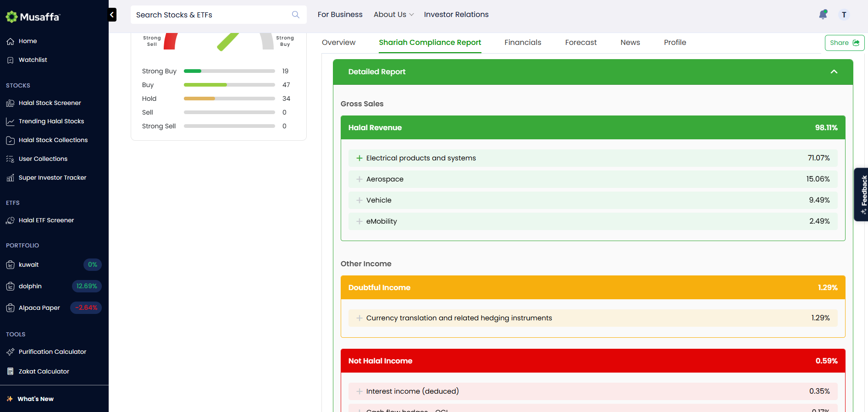Screen dimensions: 868x412
Task: Click the Purification Calculator icon
Action: 10,352
